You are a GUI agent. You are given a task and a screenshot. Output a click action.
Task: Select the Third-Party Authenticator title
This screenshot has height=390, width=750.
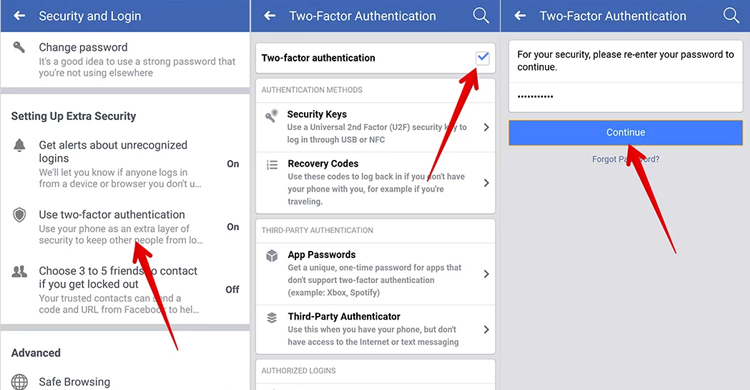tap(344, 316)
